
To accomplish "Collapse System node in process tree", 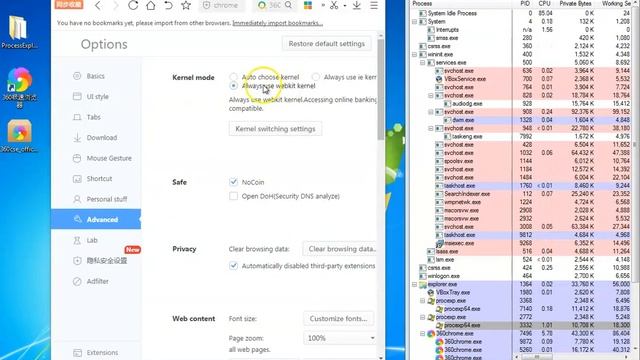I will coord(414,21).
